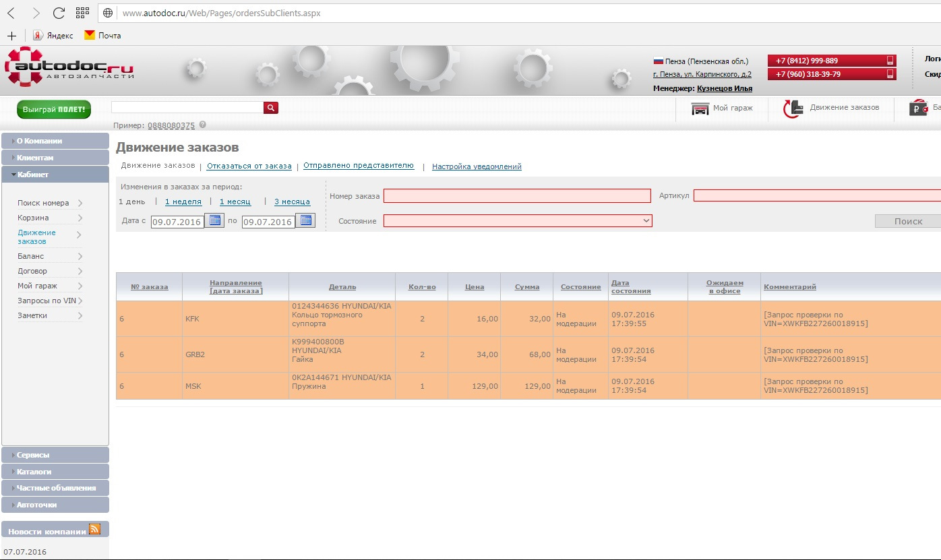
Task: Open the Яндекс bookmark
Action: pos(53,35)
